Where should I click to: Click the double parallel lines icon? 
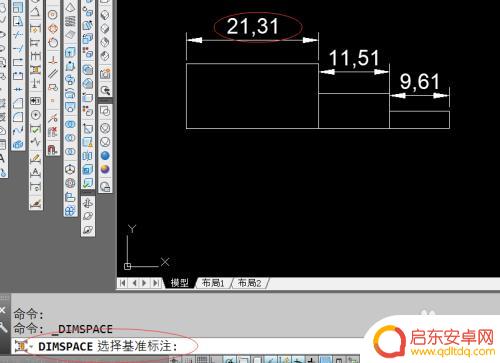pos(53,73)
